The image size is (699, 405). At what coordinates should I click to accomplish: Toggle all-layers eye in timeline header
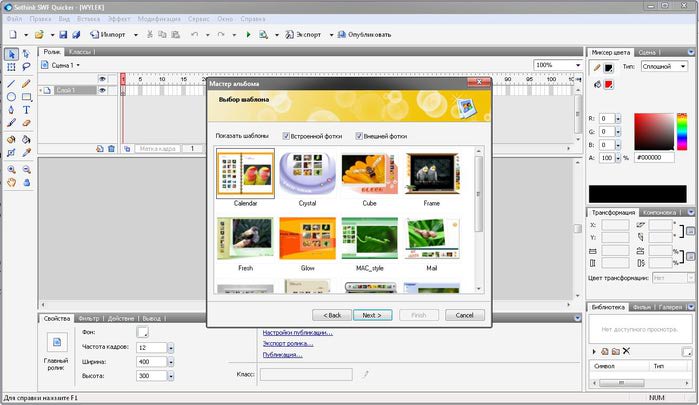pyautogui.click(x=102, y=79)
